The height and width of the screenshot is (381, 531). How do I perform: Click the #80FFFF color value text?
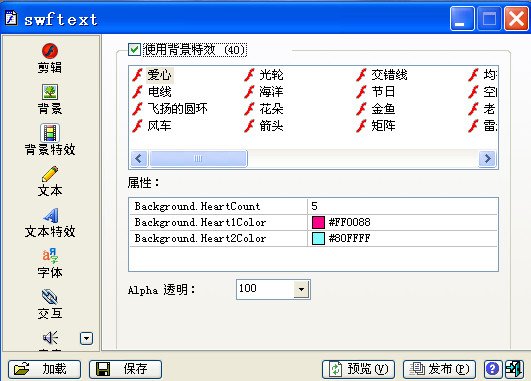[349, 238]
